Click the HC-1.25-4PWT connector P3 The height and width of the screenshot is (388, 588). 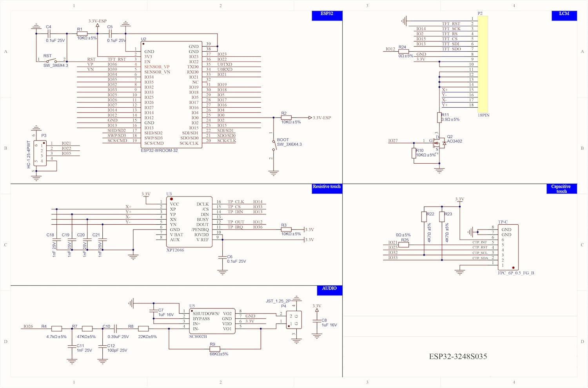coord(40,153)
